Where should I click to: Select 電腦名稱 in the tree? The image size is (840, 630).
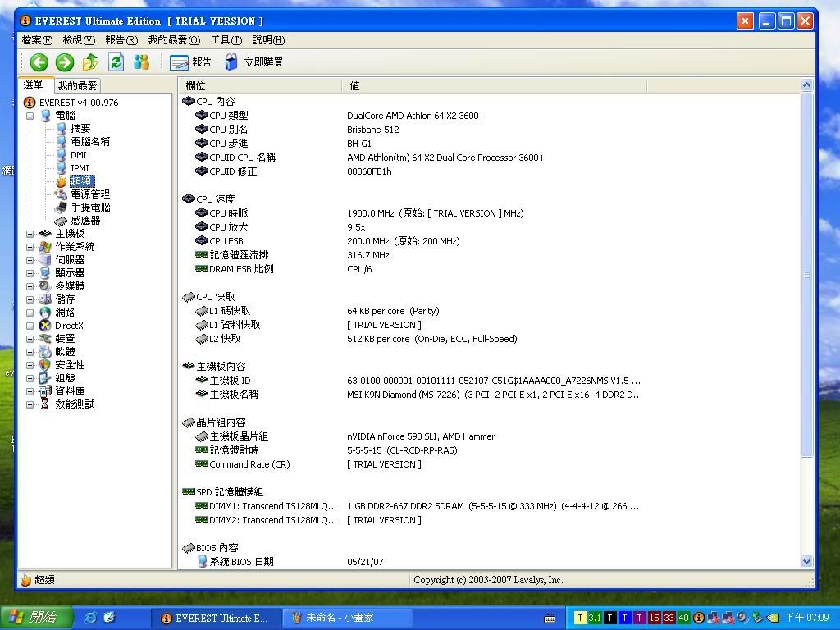coord(90,142)
